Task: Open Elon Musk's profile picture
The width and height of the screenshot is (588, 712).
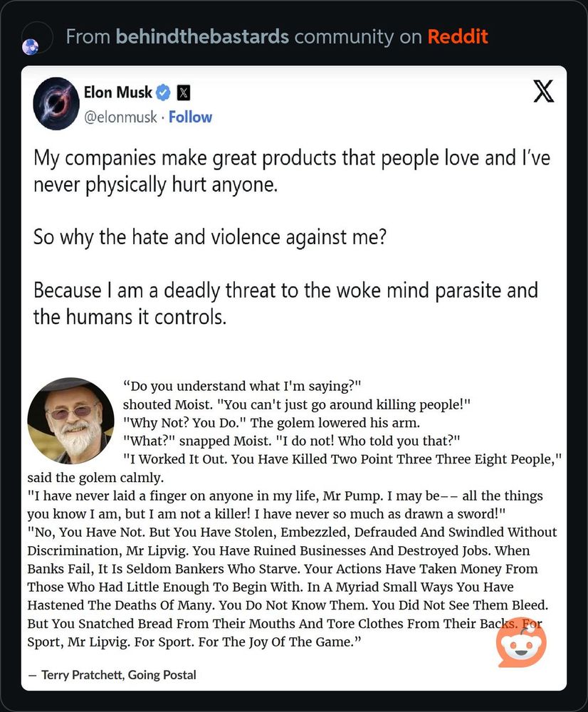Action: click(56, 104)
